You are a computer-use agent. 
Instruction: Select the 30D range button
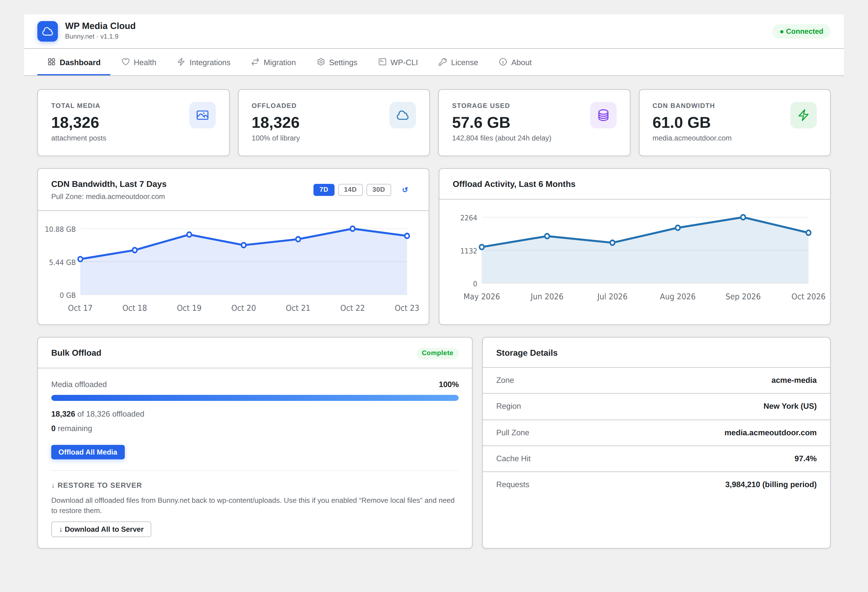pyautogui.click(x=379, y=190)
